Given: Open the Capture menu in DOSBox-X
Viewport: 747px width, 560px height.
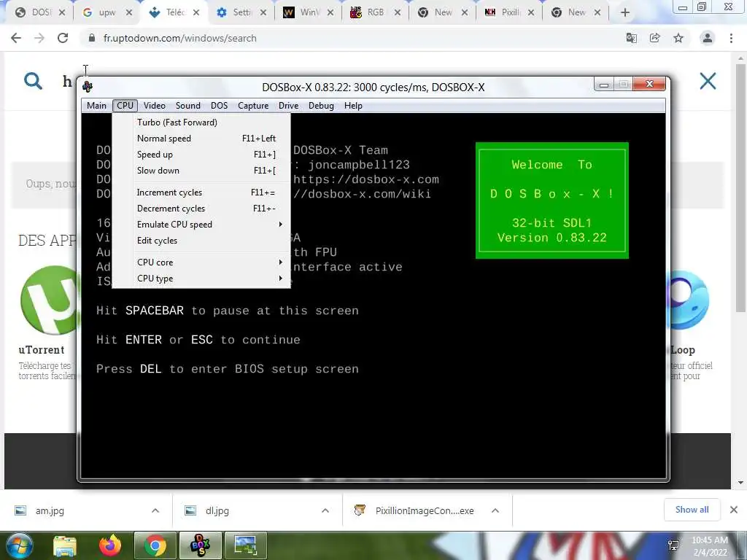Looking at the screenshot, I should (x=253, y=106).
